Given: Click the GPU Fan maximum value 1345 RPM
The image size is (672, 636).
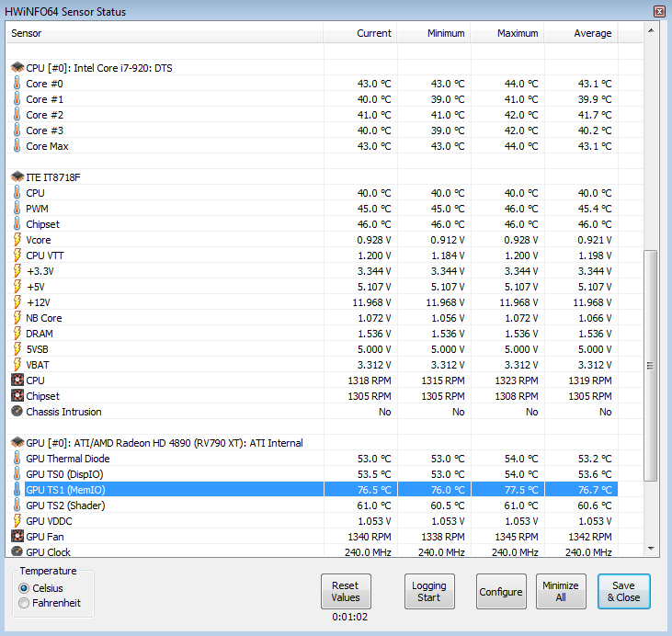Looking at the screenshot, I should pos(517,537).
